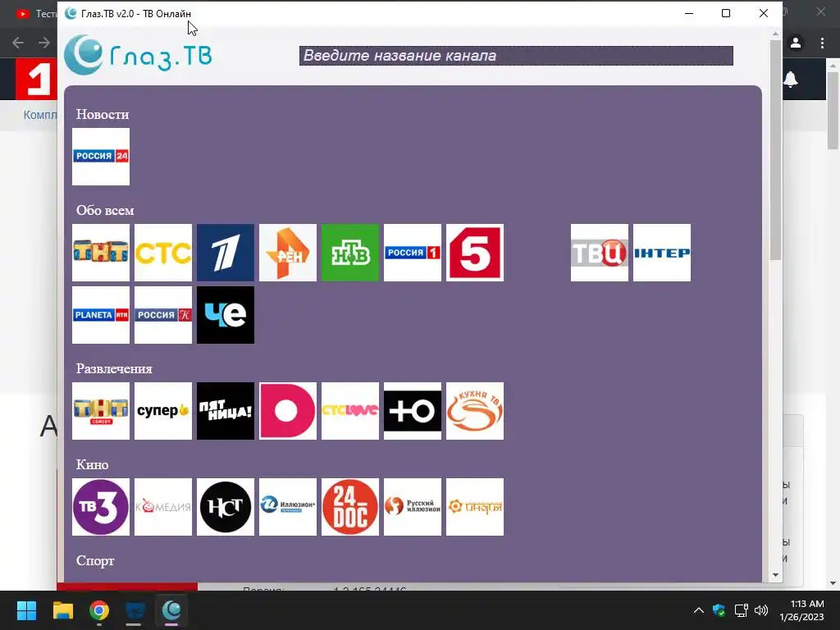
Task: Select the black +O channel tile
Action: pyautogui.click(x=413, y=411)
